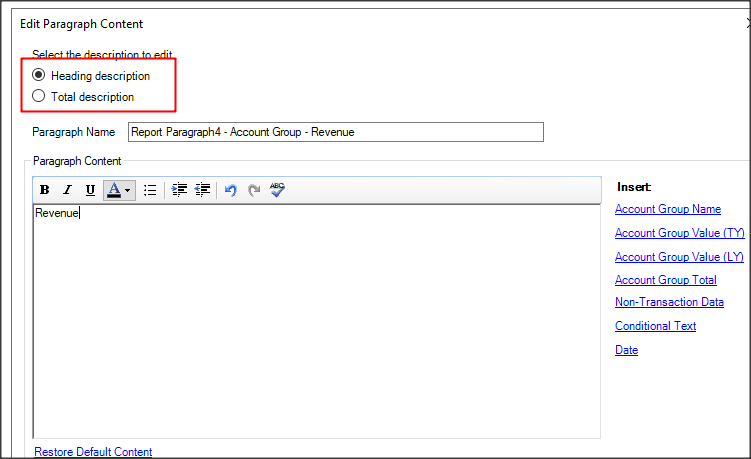Click inside the Paragraph Content text area
The image size is (751, 459).
pyautogui.click(x=316, y=320)
